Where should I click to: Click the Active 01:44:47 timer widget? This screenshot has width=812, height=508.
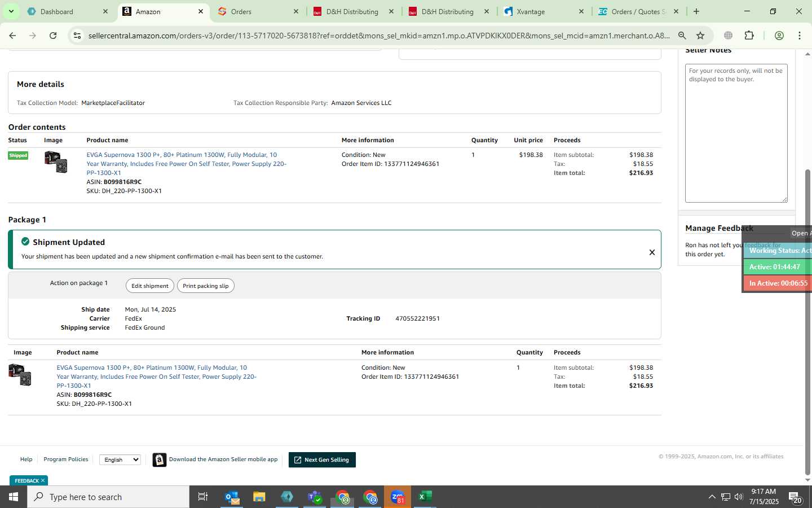(x=778, y=267)
